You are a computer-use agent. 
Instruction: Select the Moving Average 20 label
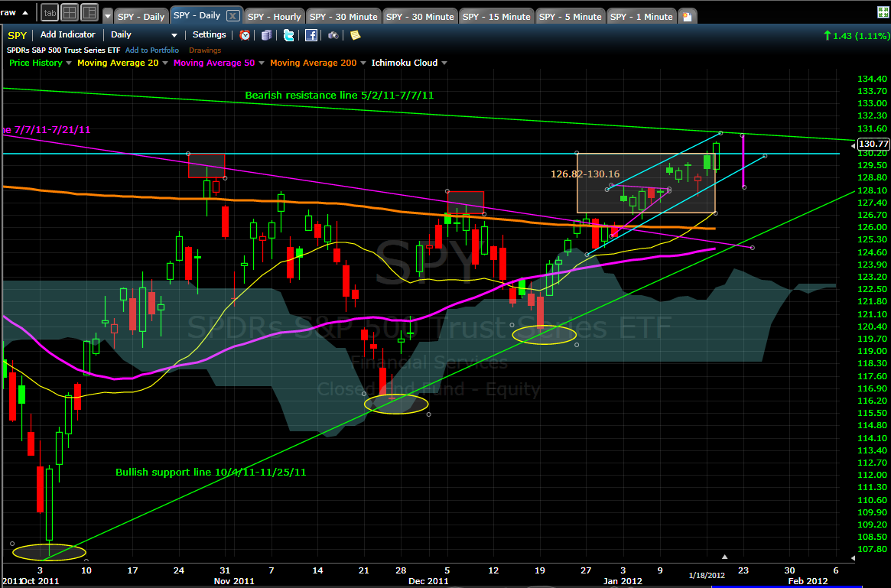(118, 63)
